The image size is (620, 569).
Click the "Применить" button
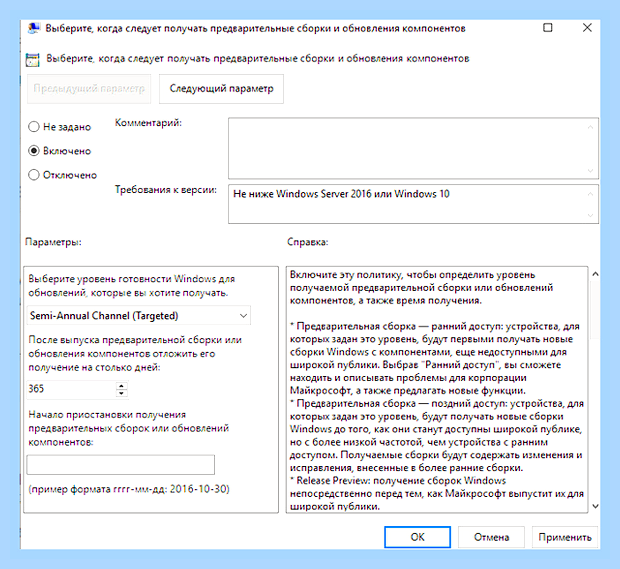coord(565,537)
